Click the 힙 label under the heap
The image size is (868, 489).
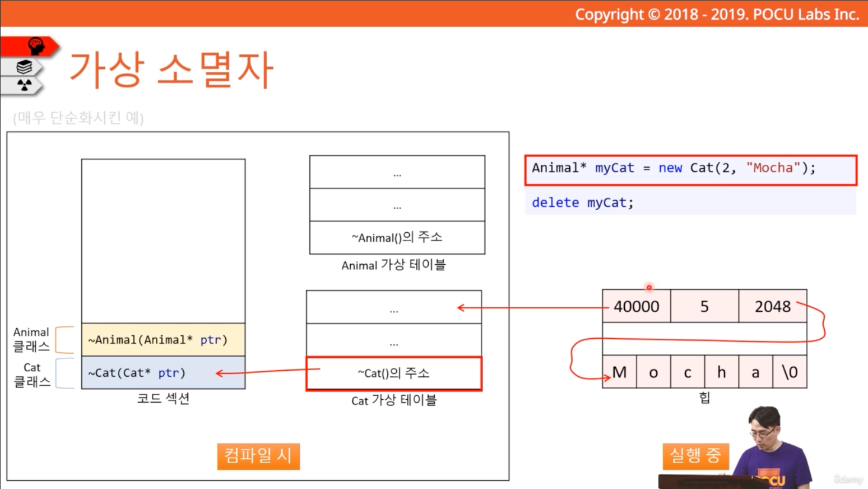tap(705, 398)
